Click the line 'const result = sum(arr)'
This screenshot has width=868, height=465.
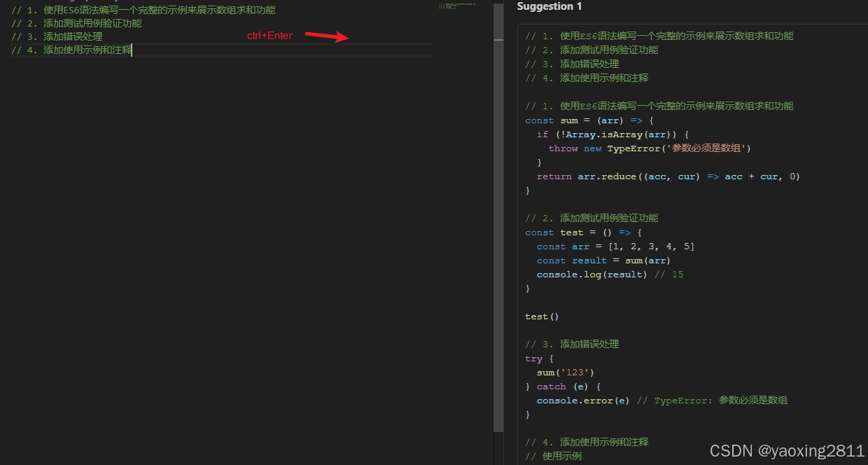tap(604, 261)
